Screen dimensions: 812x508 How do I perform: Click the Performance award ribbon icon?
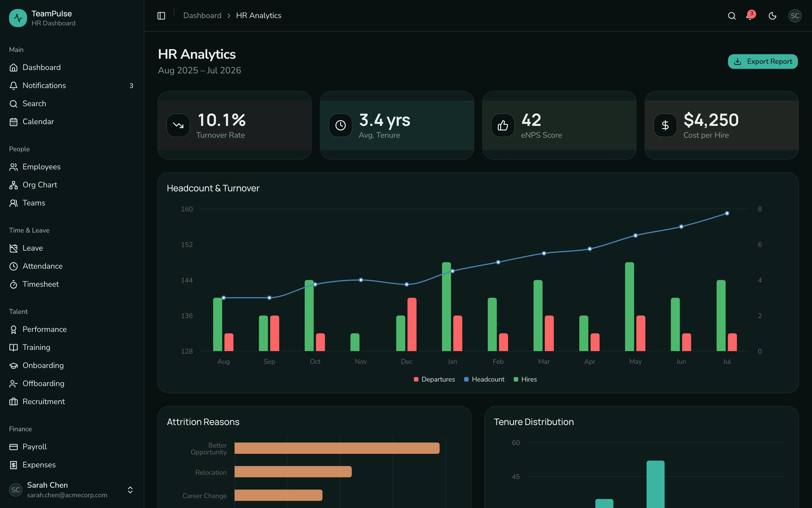pyautogui.click(x=14, y=330)
